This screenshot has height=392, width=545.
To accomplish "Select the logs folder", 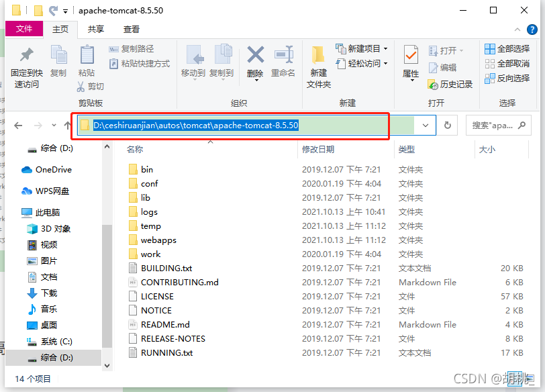I will tap(143, 211).
